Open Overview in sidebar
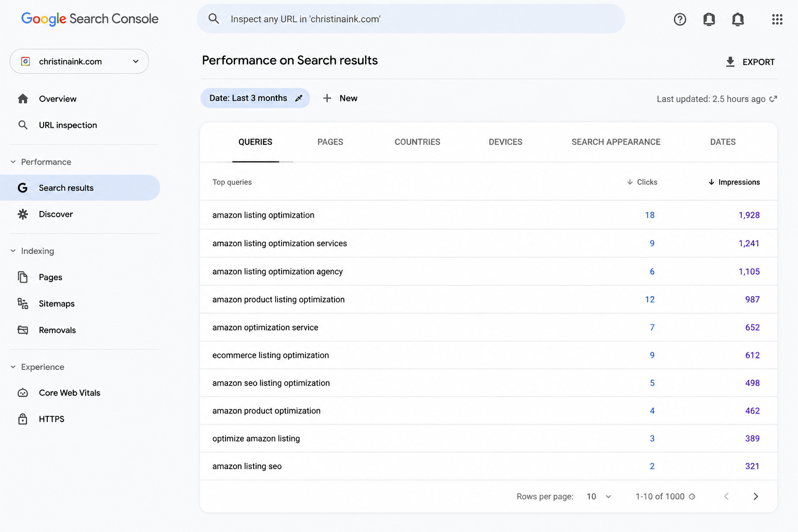The image size is (798, 532). tap(58, 99)
